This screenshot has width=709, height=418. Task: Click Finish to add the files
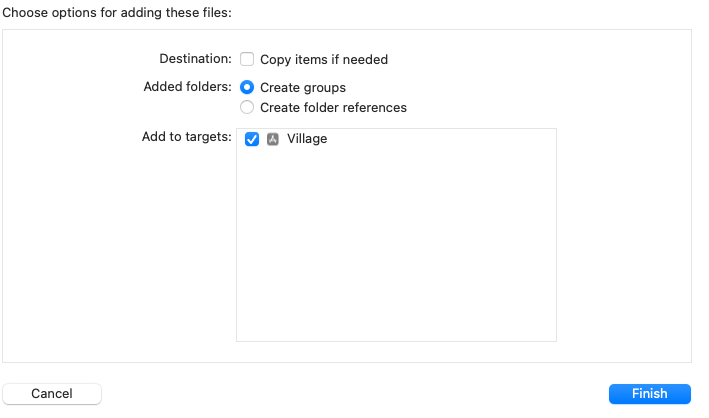click(x=650, y=394)
